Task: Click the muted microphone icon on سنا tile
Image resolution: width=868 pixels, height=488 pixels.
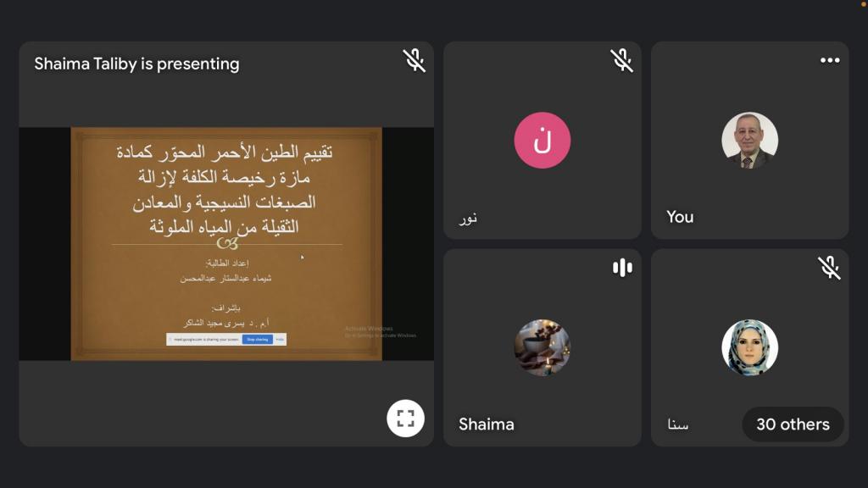Action: [x=830, y=268]
